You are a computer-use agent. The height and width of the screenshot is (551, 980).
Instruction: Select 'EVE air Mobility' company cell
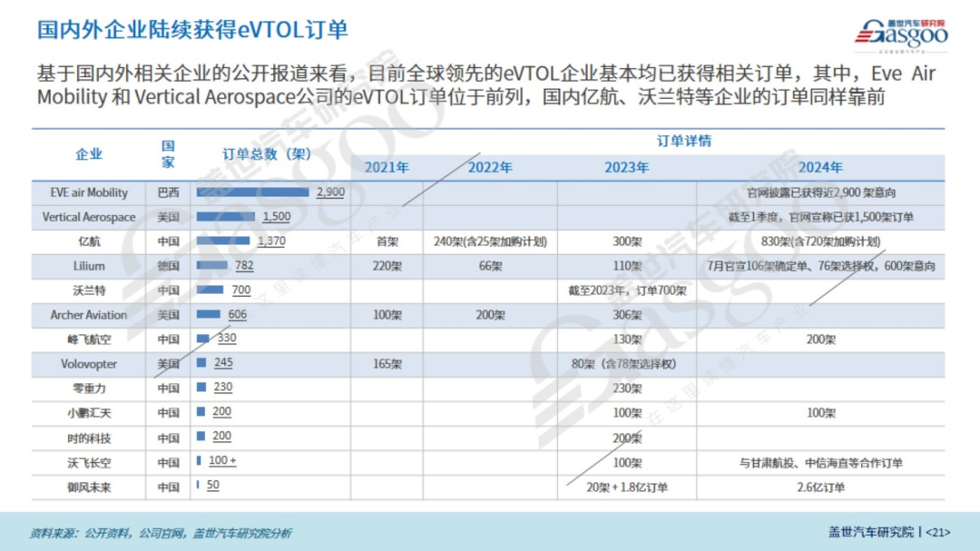(x=89, y=192)
